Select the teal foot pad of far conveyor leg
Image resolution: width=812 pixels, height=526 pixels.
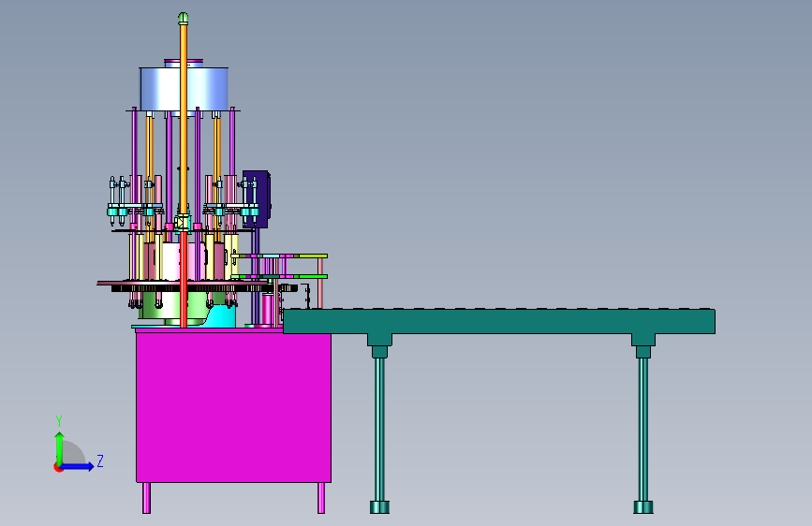point(643,507)
